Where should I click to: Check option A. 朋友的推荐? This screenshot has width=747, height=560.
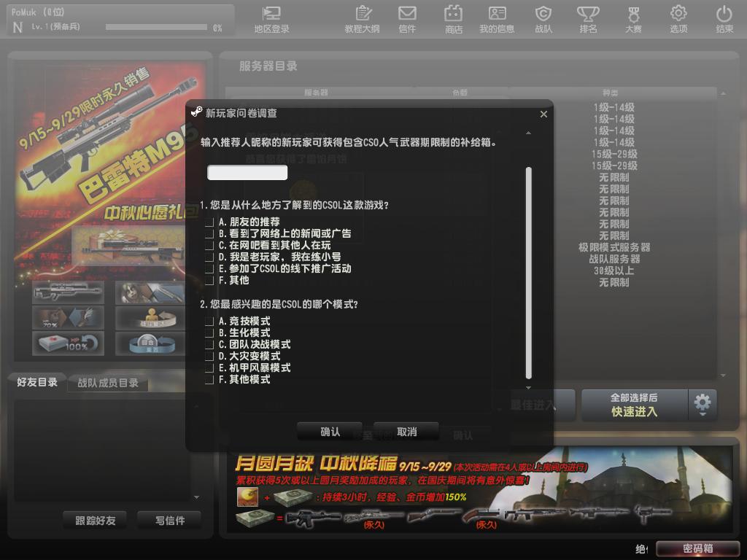click(x=209, y=222)
